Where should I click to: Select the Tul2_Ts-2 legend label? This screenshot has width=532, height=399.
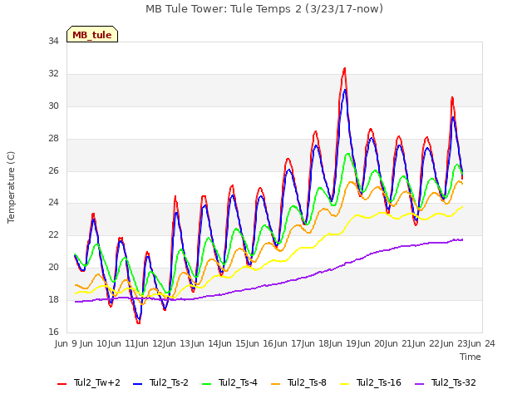coord(169,382)
